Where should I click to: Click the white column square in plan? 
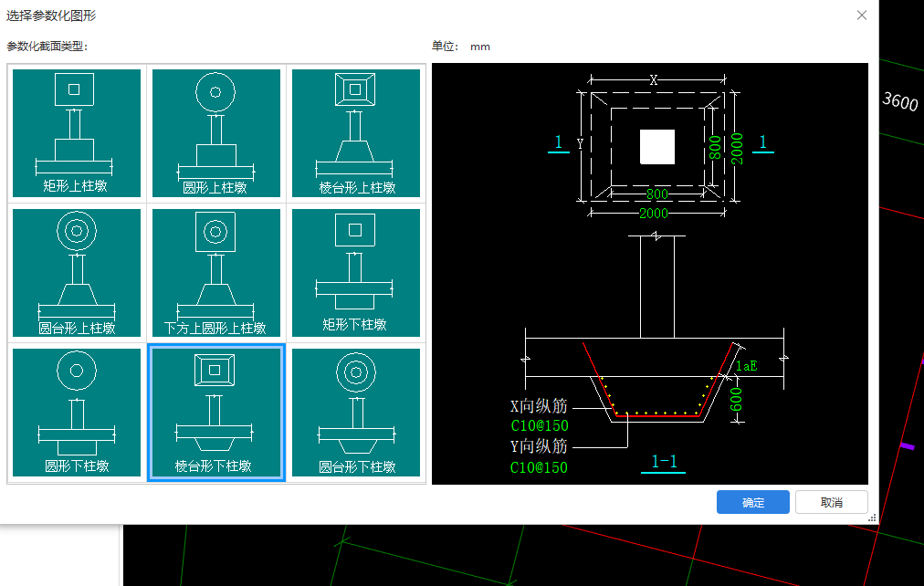657,147
